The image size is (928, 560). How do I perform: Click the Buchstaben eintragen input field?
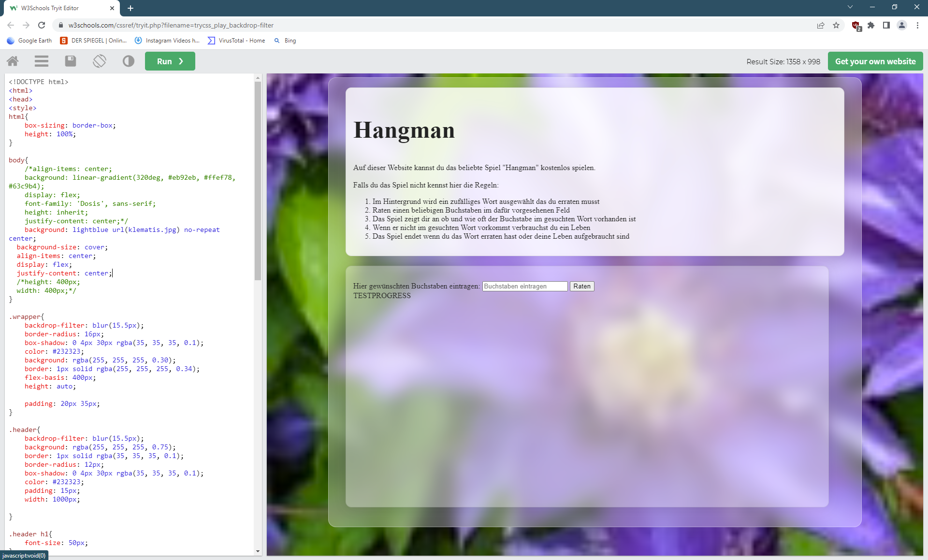524,286
